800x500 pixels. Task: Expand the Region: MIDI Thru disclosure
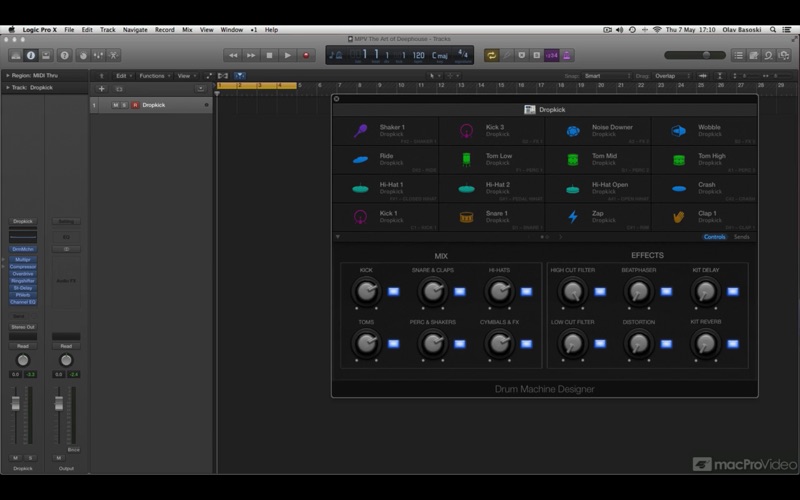(8, 76)
